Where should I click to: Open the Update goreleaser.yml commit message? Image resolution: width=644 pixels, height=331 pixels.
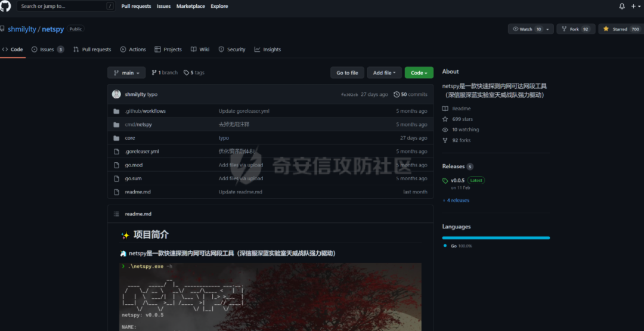244,111
